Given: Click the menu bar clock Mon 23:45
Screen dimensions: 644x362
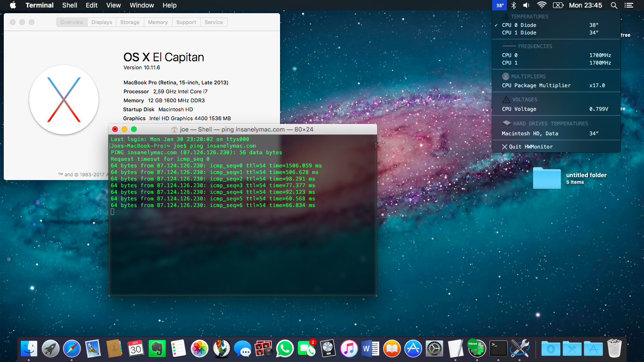Looking at the screenshot, I should click(586, 5).
